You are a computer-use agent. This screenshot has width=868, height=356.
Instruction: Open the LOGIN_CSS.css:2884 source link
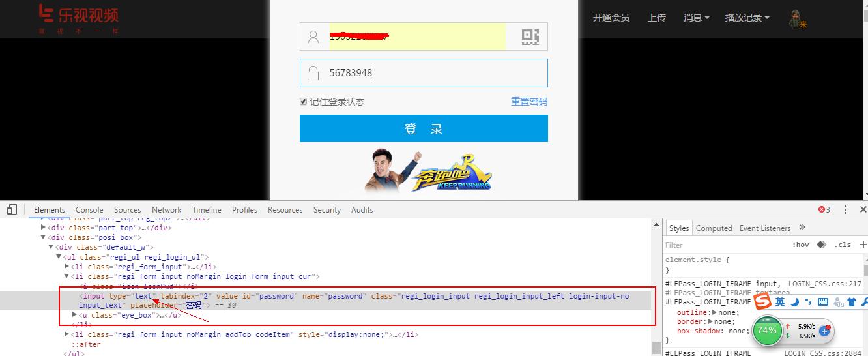(823, 353)
